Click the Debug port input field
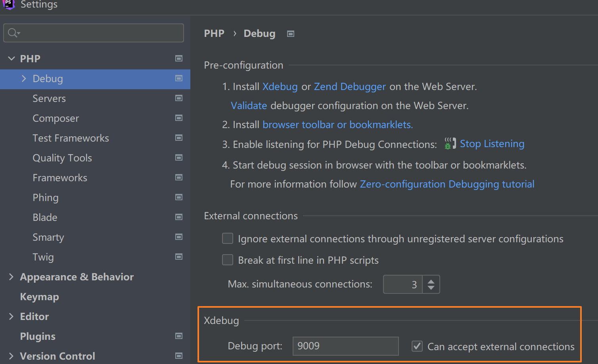The width and height of the screenshot is (598, 364). pos(345,346)
